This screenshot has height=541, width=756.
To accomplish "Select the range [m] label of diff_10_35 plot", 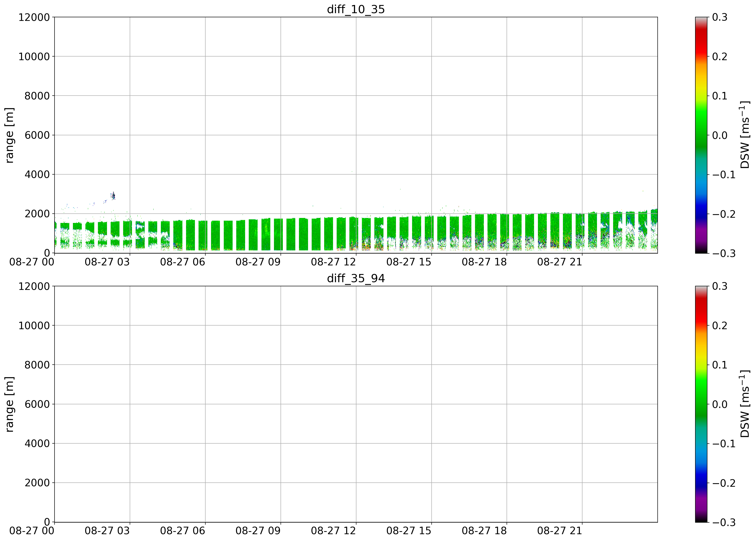I will point(10,135).
